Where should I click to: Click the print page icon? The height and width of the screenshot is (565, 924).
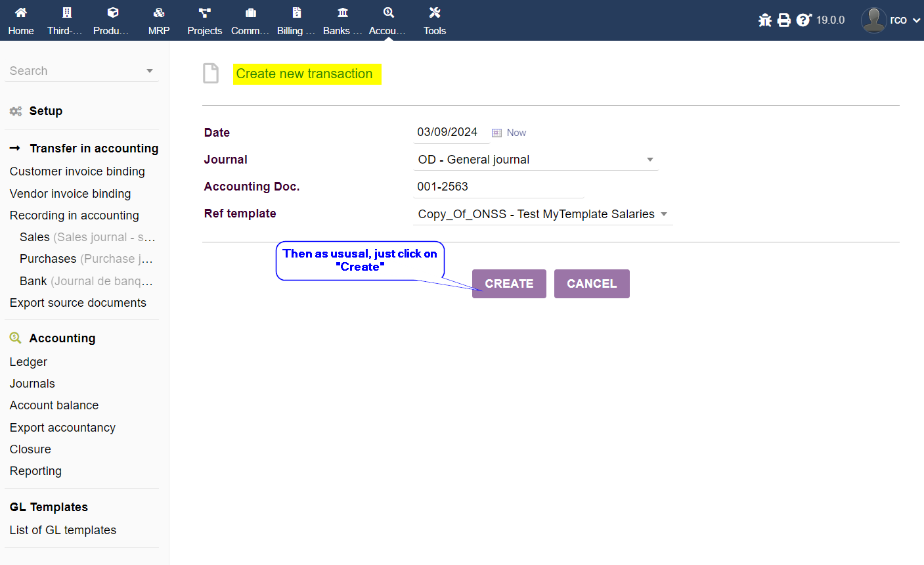tap(784, 20)
